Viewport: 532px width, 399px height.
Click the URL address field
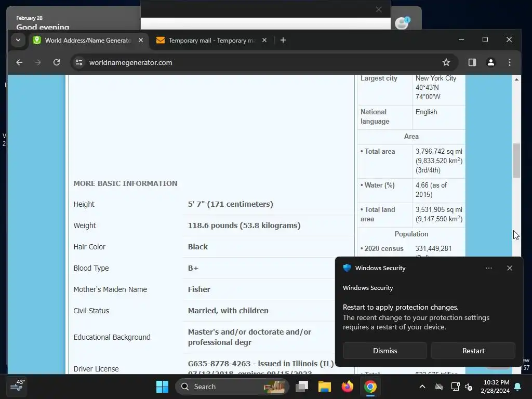point(264,62)
